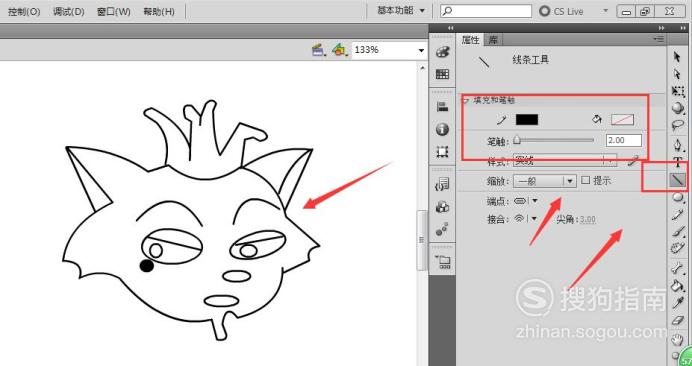The image size is (692, 366).
Task: Select the Deco tool
Action: (x=677, y=248)
